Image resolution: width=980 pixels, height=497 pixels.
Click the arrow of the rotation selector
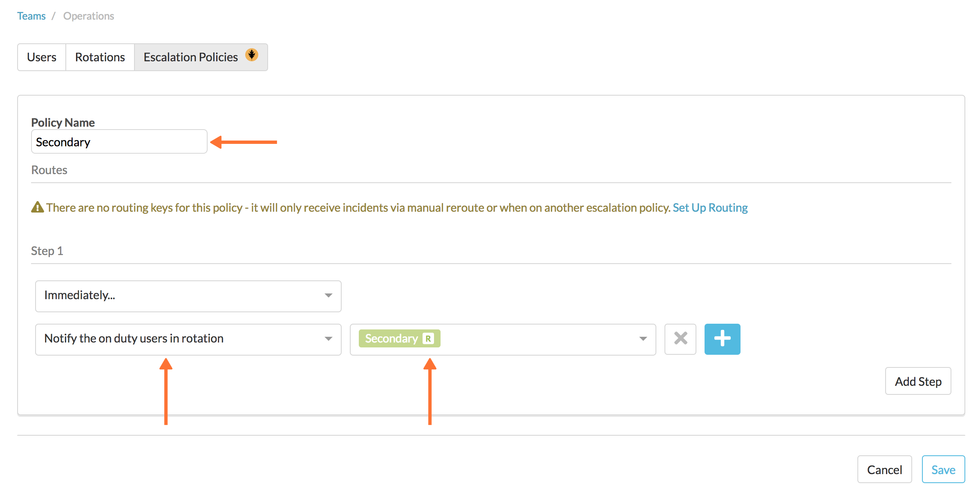pos(643,339)
